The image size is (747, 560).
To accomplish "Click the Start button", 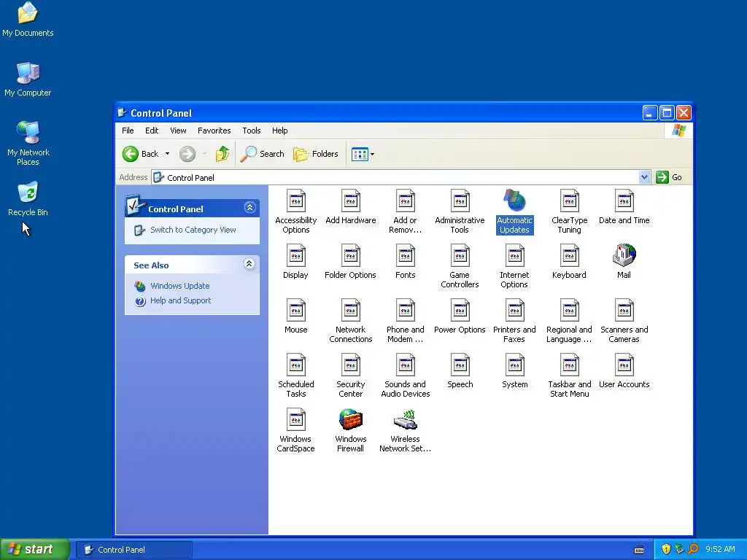I will pyautogui.click(x=34, y=550).
